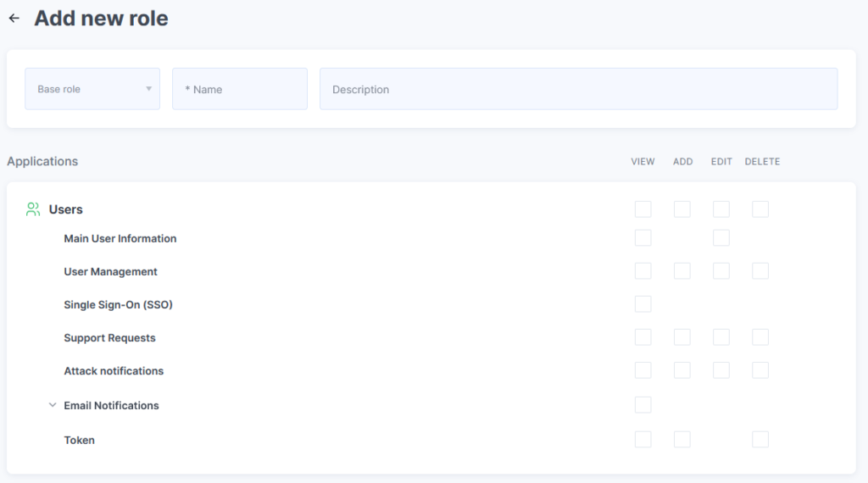Viewport: 868px width, 483px height.
Task: Check View for Email Notifications
Action: click(x=643, y=405)
